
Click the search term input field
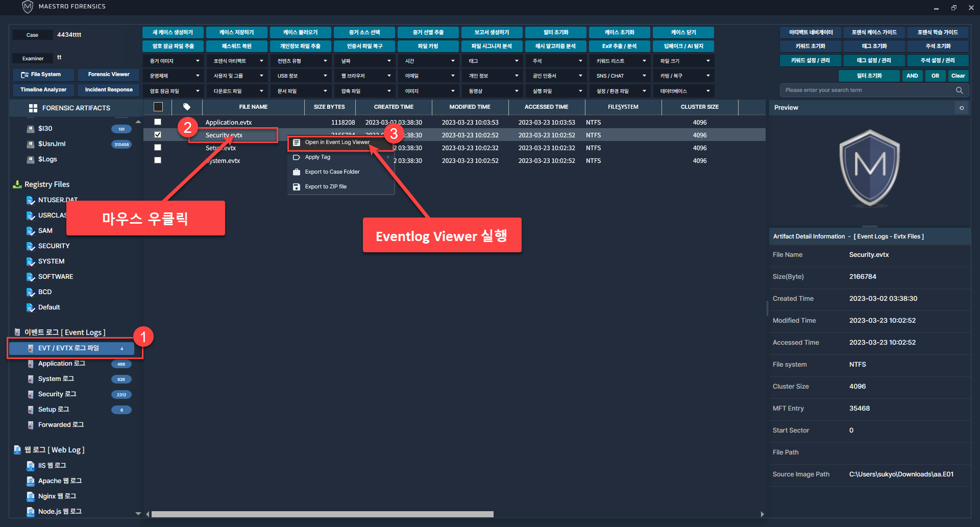pyautogui.click(x=867, y=90)
